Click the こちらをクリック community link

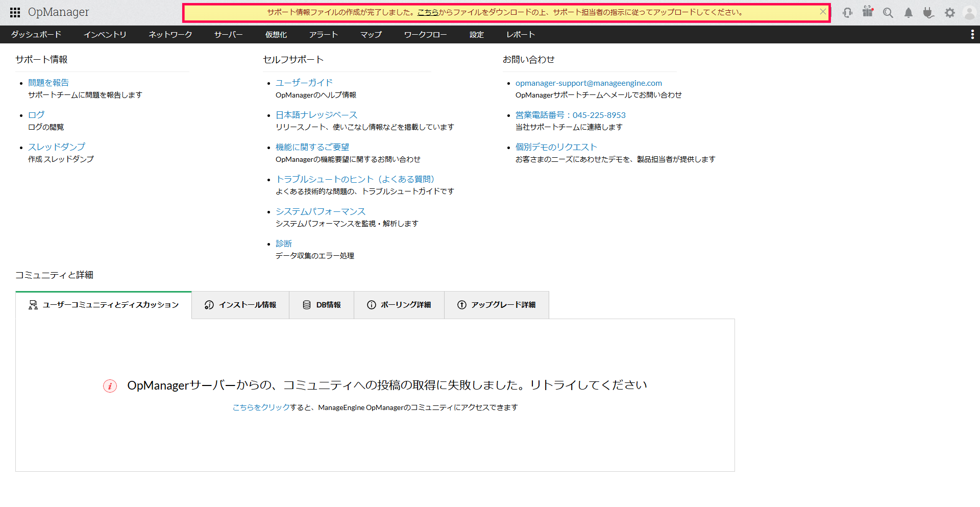point(261,407)
